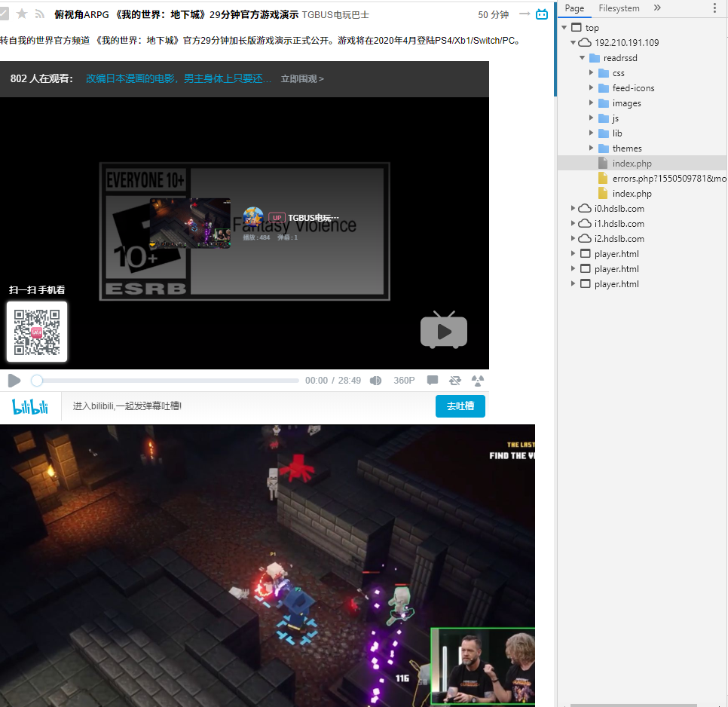
Task: Collapse the readrssd folder in the file tree
Action: (x=582, y=57)
